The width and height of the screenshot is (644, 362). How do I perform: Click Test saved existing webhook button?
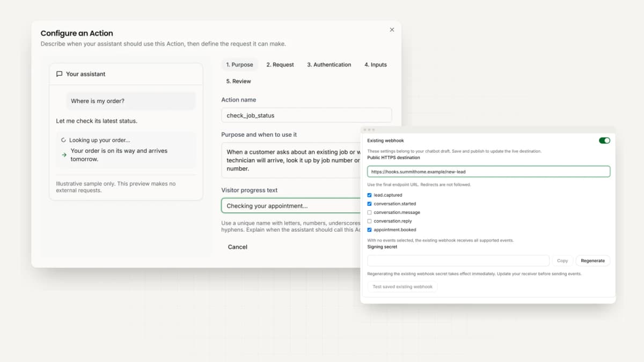[x=402, y=287]
